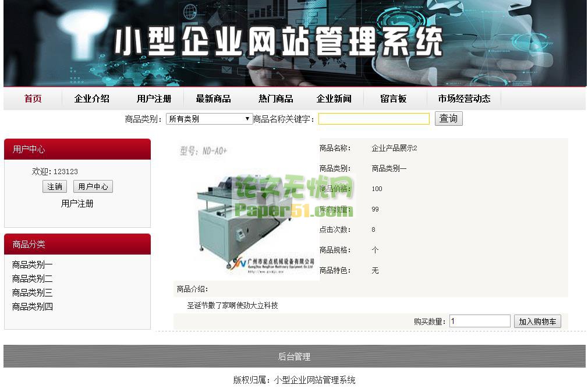Screen dimensions: 588x392
Task: Open the 后台管理 footer link
Action: tap(295, 356)
